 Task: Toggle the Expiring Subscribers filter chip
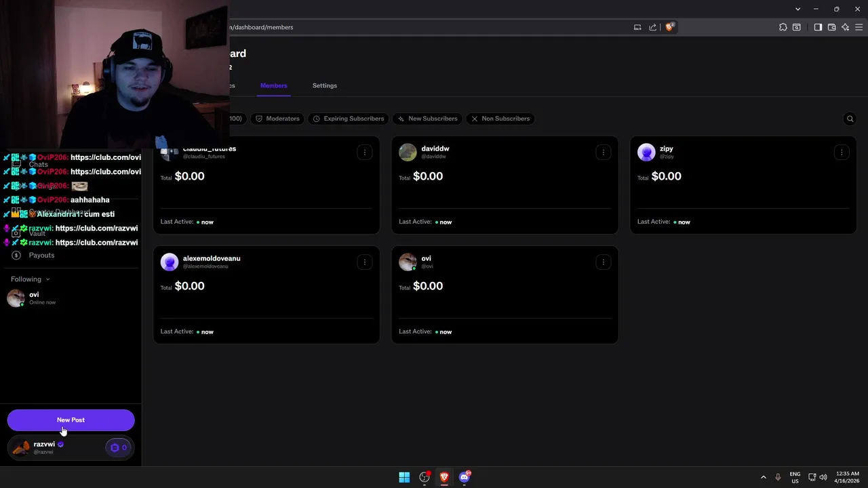pyautogui.click(x=348, y=119)
